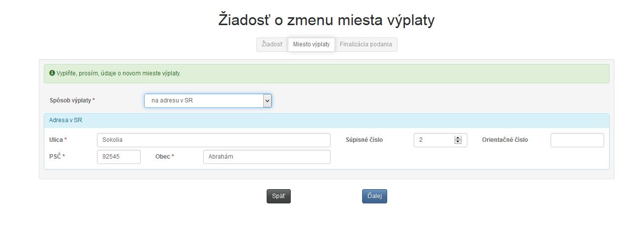Decrease the Súpisné číslo value with down arrow
The height and width of the screenshot is (231, 644).
(458, 142)
